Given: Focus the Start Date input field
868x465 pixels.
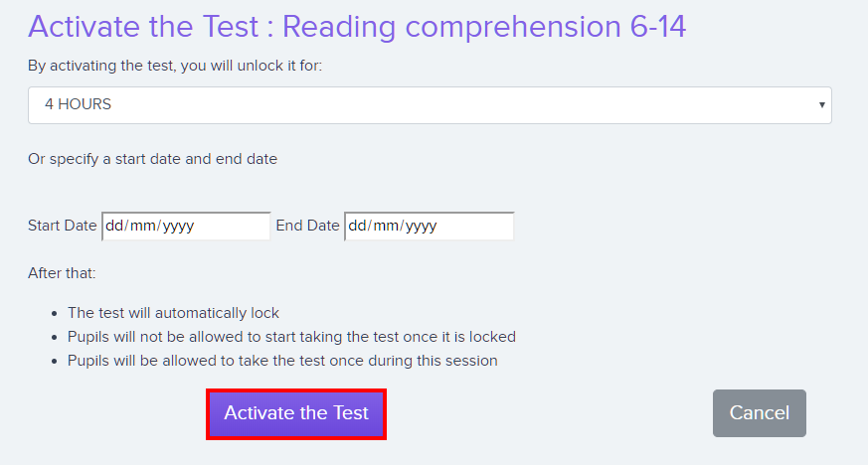Looking at the screenshot, I should (x=186, y=227).
